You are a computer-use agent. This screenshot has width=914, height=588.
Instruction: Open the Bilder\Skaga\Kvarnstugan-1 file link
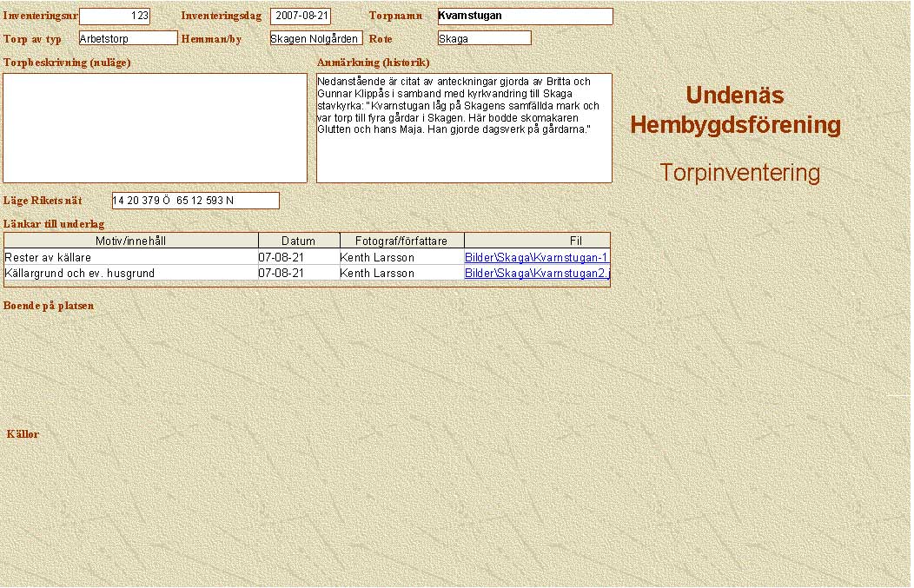coord(536,258)
